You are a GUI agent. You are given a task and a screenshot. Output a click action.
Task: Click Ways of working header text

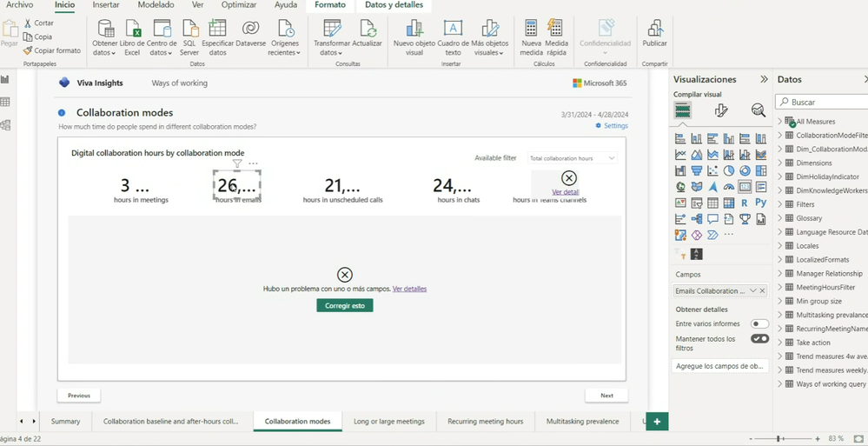[x=179, y=83]
